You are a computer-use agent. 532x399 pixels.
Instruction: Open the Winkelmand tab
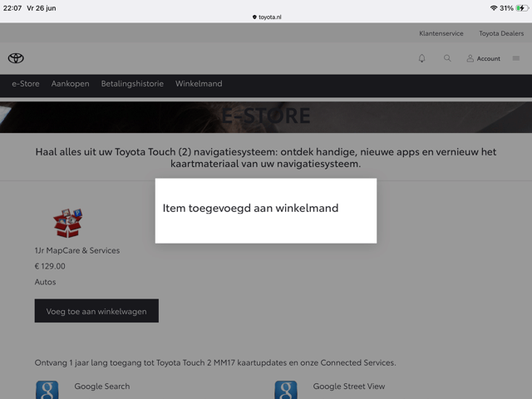pos(199,84)
